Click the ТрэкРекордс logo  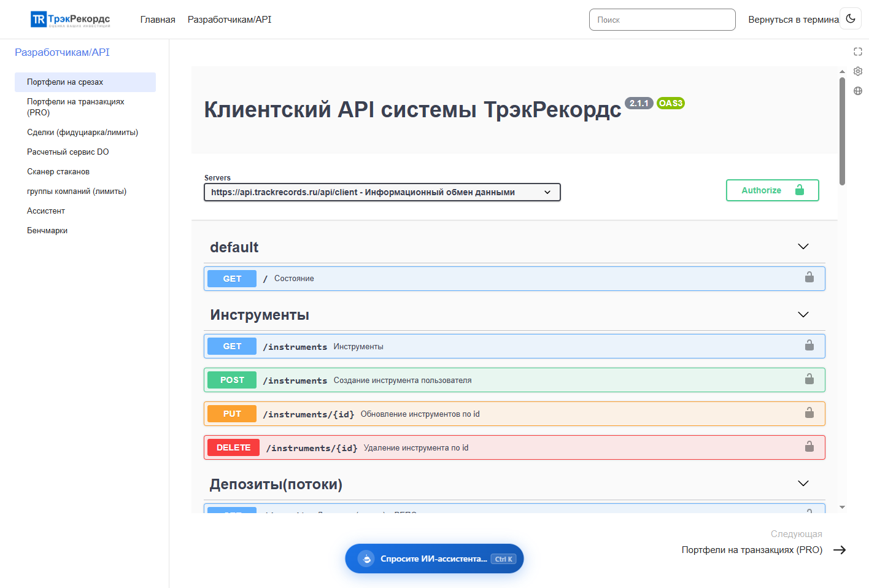click(x=71, y=20)
